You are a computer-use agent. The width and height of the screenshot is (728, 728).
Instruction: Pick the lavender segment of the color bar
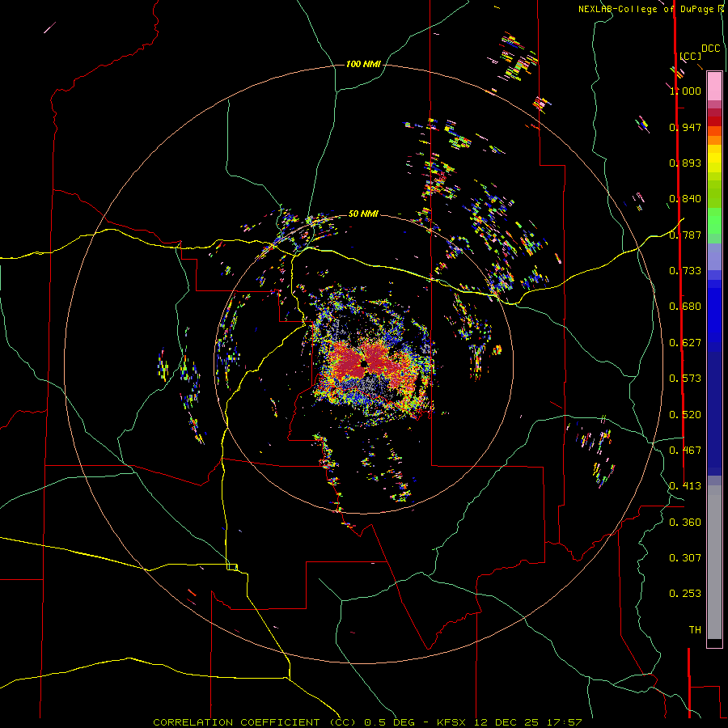(x=714, y=256)
